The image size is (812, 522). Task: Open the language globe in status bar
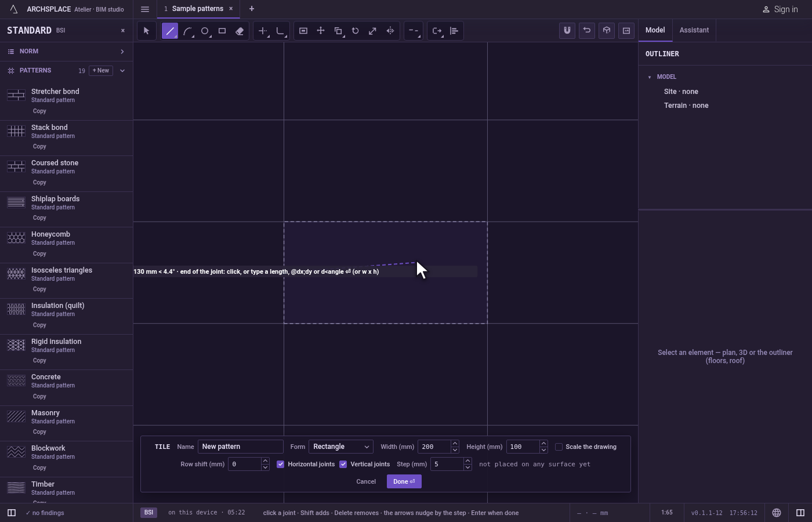pos(777,513)
